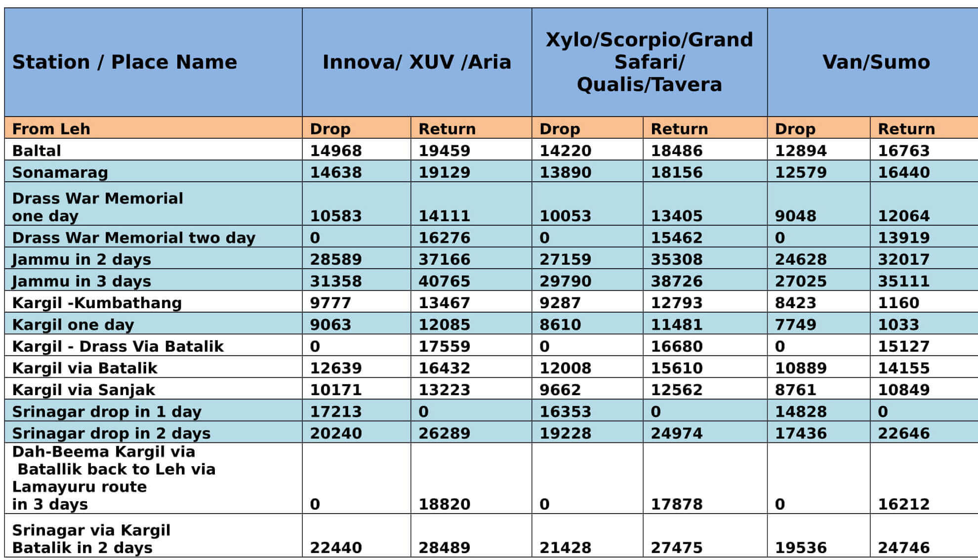Select the 'Jammu in 2 days' label
Viewport: 978px width, 560px height.
tap(81, 259)
